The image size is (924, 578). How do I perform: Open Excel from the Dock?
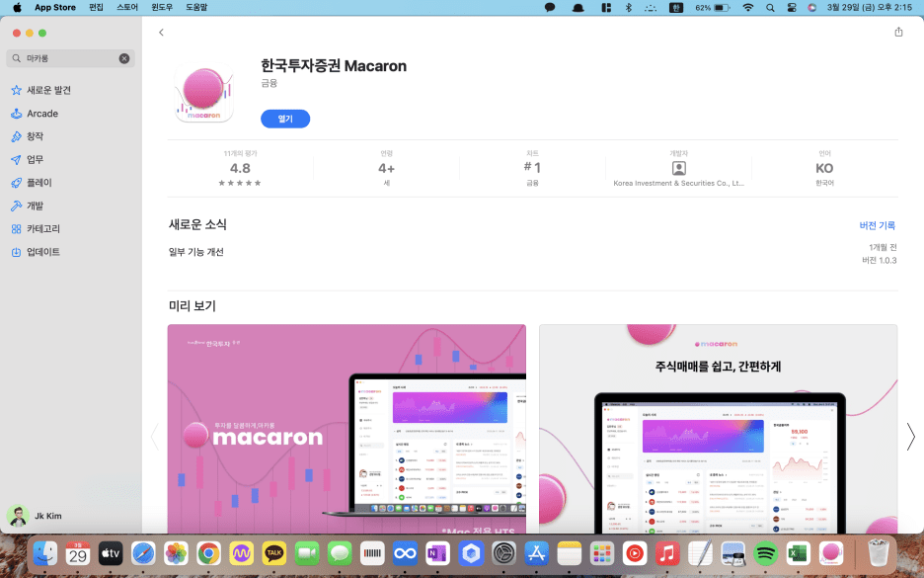[798, 553]
